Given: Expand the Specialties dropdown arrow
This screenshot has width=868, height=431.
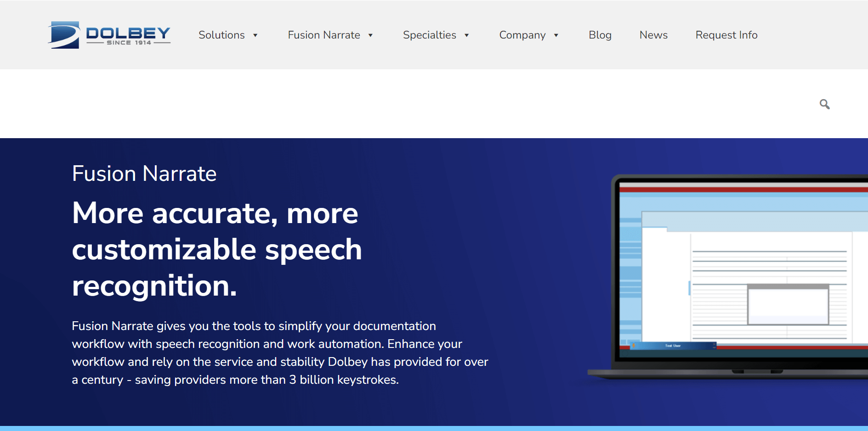Looking at the screenshot, I should tap(467, 35).
